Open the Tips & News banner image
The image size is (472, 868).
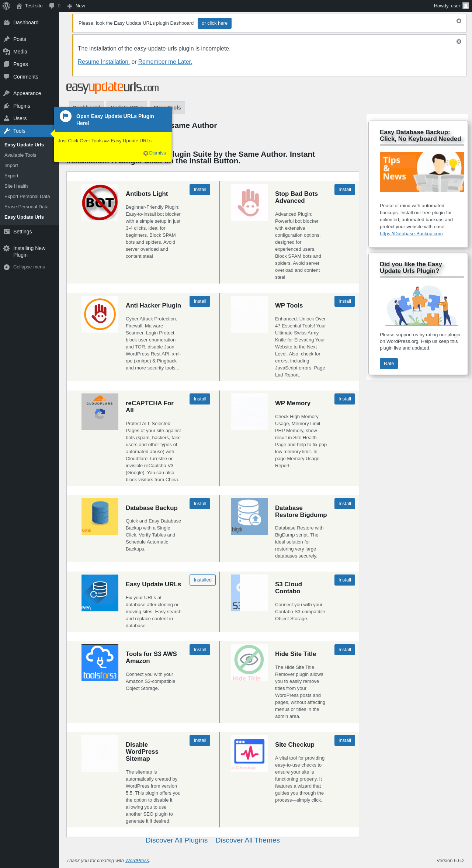pyautogui.click(x=422, y=172)
